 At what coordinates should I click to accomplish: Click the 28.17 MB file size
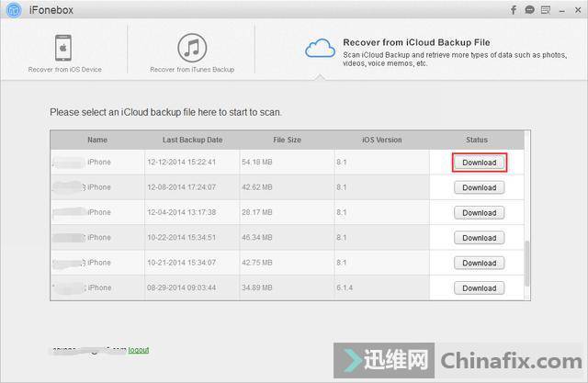coord(257,212)
